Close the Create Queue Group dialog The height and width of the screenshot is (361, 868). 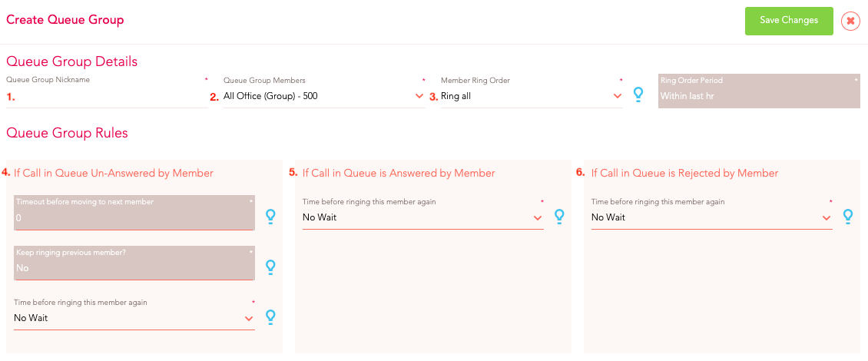click(x=850, y=21)
